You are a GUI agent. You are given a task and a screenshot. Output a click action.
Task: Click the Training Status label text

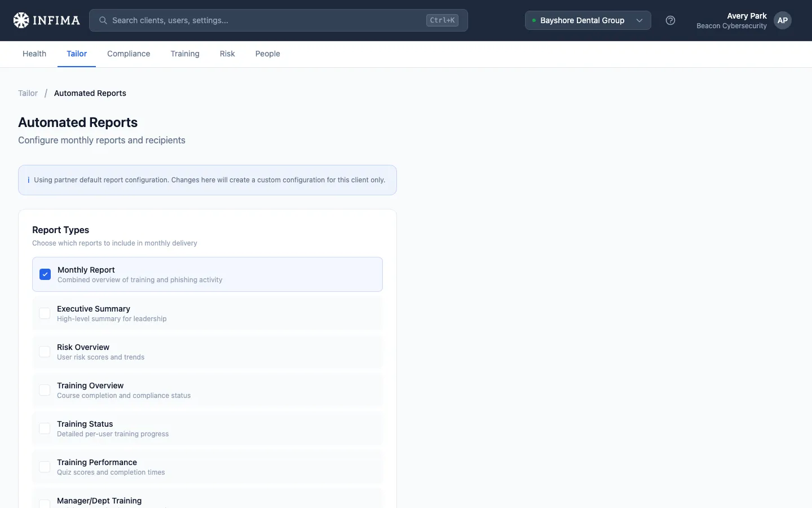85,424
